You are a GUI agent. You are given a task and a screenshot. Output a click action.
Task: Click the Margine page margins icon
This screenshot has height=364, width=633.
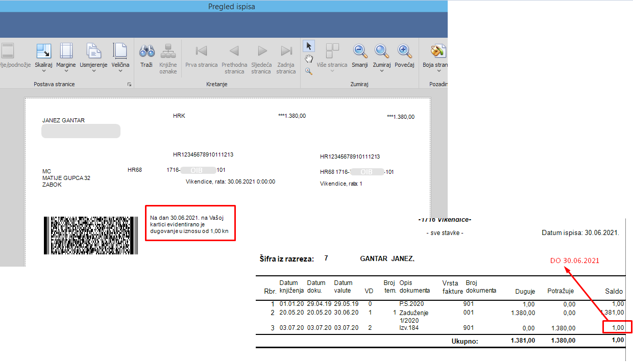66,51
